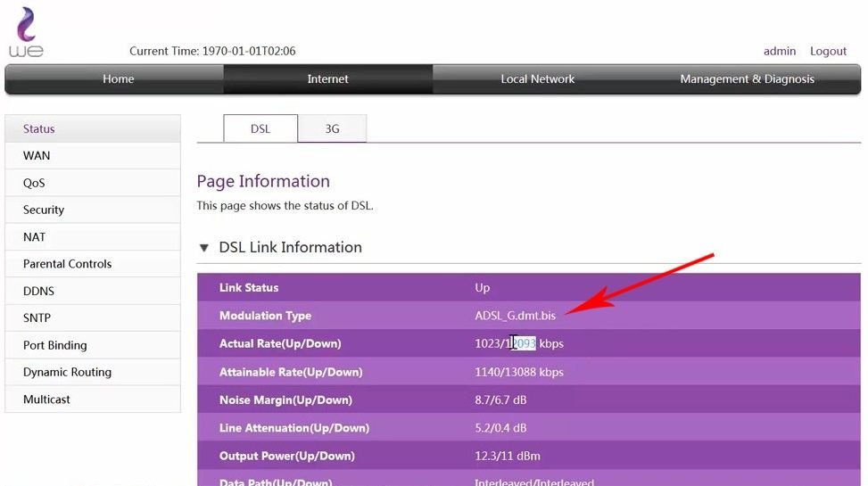
Task: Switch to the DSL tab
Action: click(260, 128)
